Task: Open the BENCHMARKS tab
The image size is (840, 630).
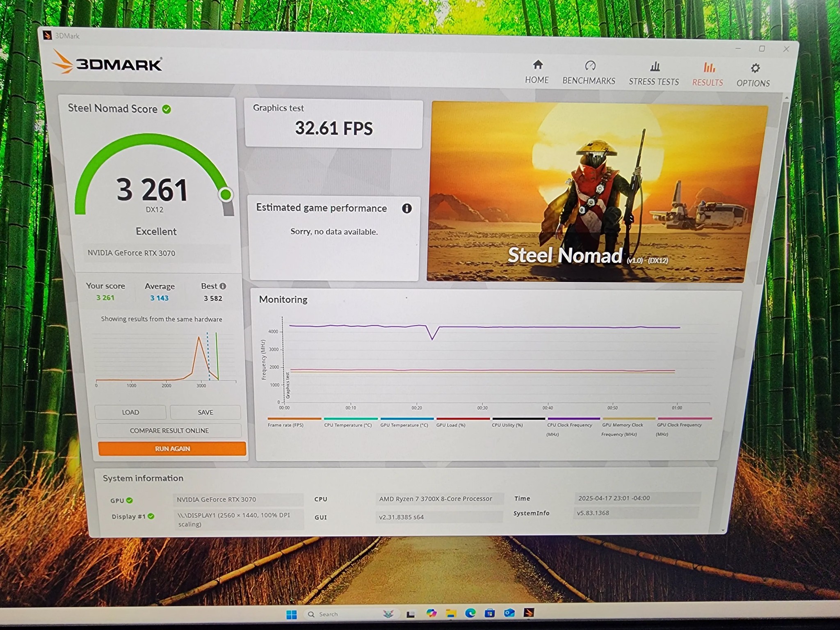Action: click(589, 73)
